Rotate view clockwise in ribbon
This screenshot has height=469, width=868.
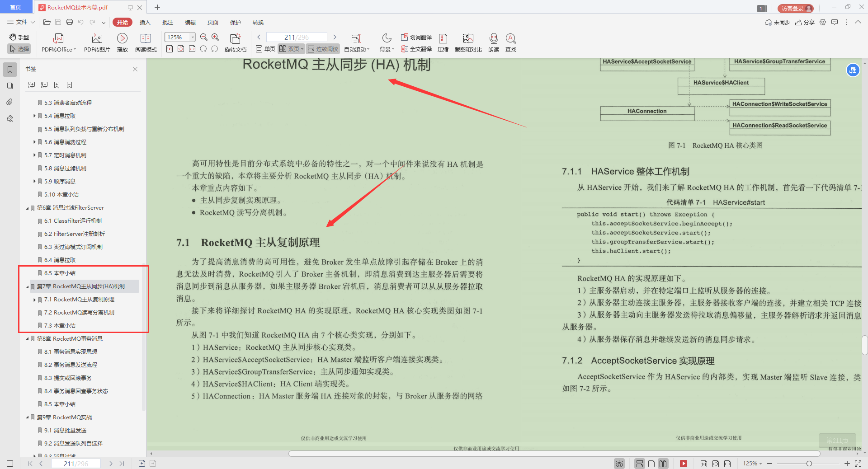click(215, 49)
